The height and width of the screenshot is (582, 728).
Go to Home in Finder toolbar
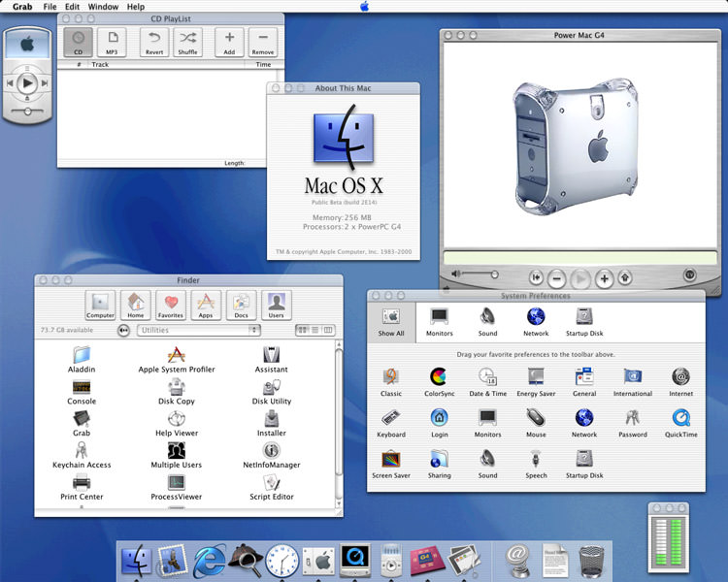click(x=136, y=305)
